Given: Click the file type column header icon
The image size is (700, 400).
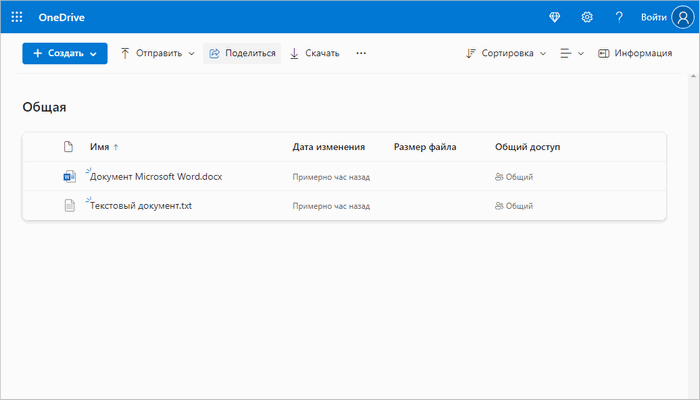Looking at the screenshot, I should (69, 147).
